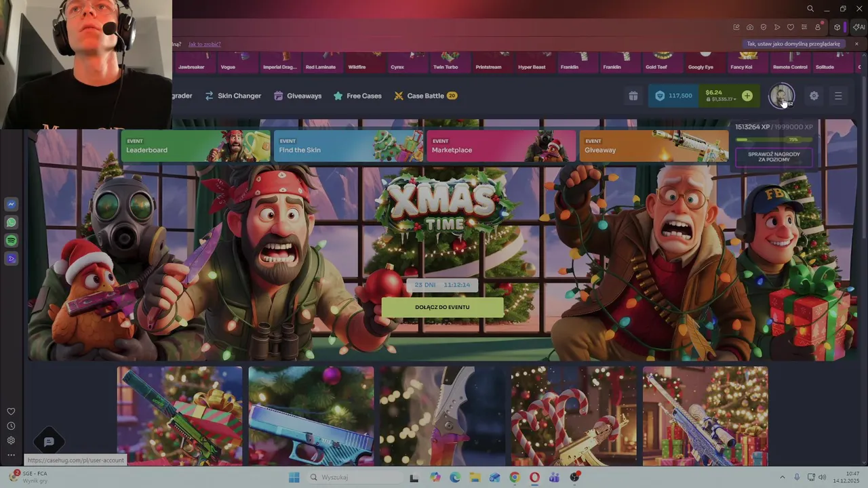Open sidebar three-dots more options
The height and width of the screenshot is (488, 868).
(x=11, y=455)
